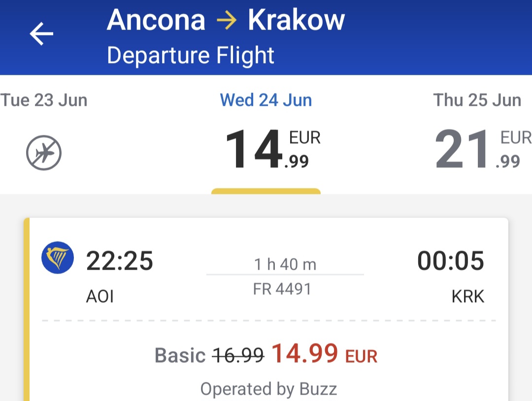Click the crossed-out 16.99 original price
The image size is (532, 401).
pyautogui.click(x=238, y=356)
